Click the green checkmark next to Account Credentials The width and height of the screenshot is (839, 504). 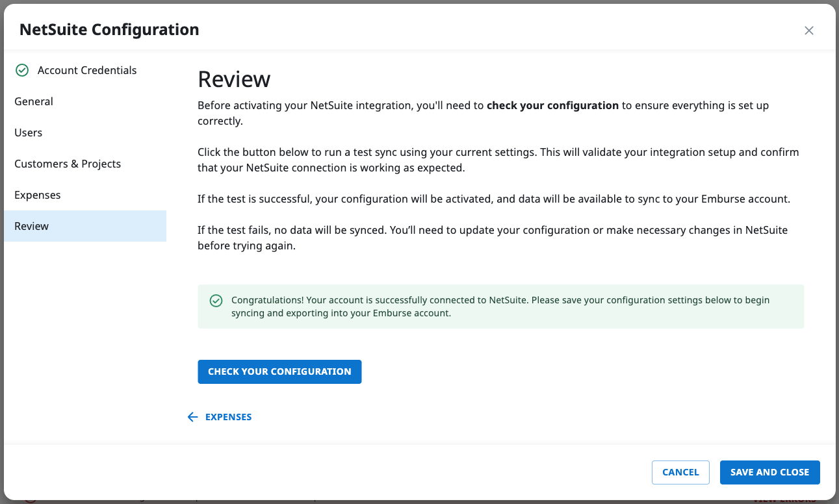tap(22, 70)
